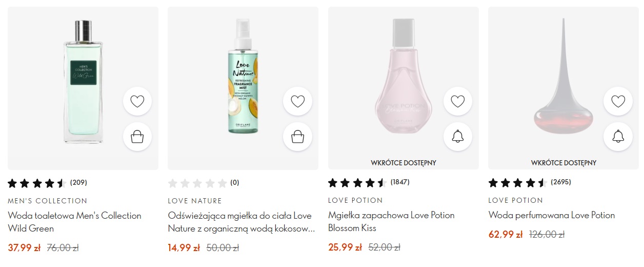Viewport: 644px width, 267px height.
Task: Open Odświeżająca mgiełka do ciała Love Nature
Action: 241,222
